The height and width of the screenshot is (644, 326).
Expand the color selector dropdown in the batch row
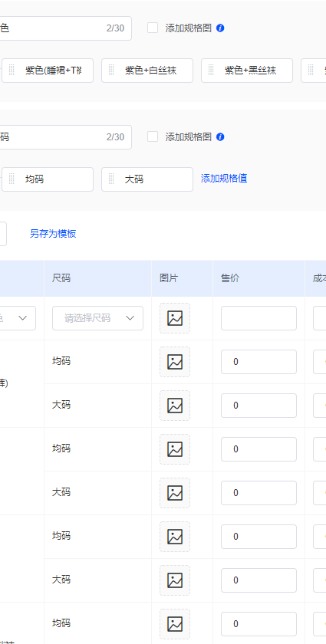tap(18, 318)
